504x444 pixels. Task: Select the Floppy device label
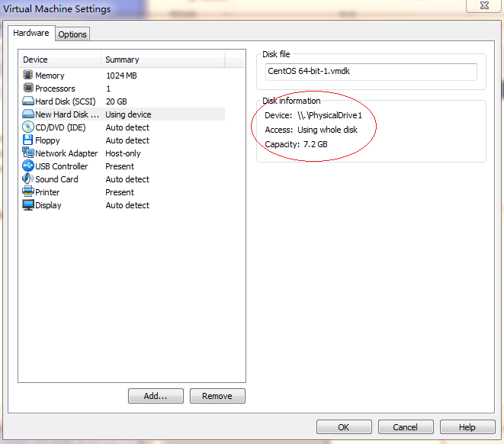(x=47, y=140)
